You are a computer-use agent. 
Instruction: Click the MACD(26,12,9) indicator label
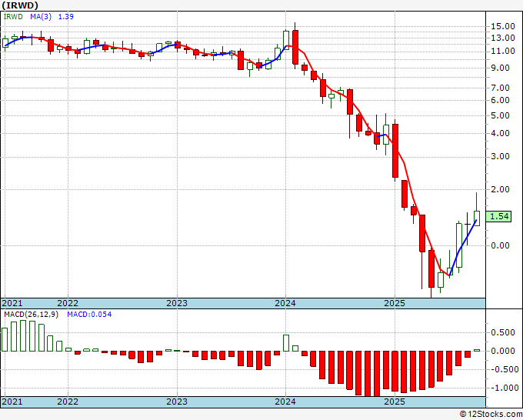[x=31, y=315]
